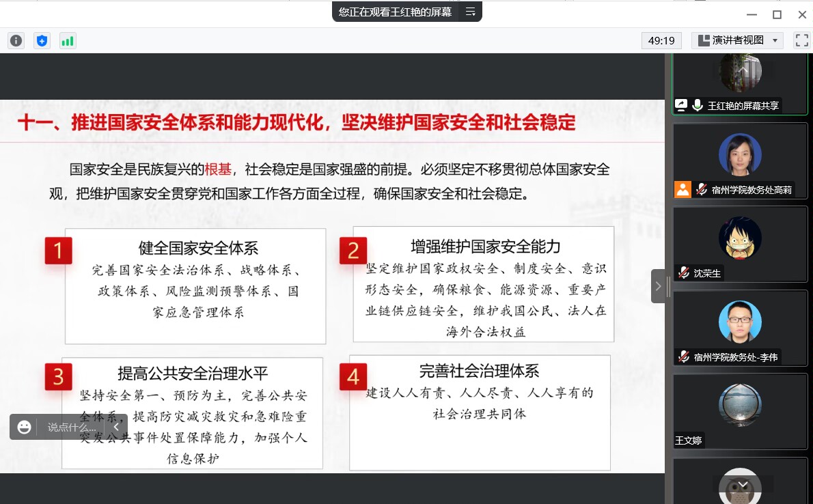Screen dimensions: 813x504
Task: Open the 演讲者视图 view dropdown
Action: pyautogui.click(x=738, y=40)
